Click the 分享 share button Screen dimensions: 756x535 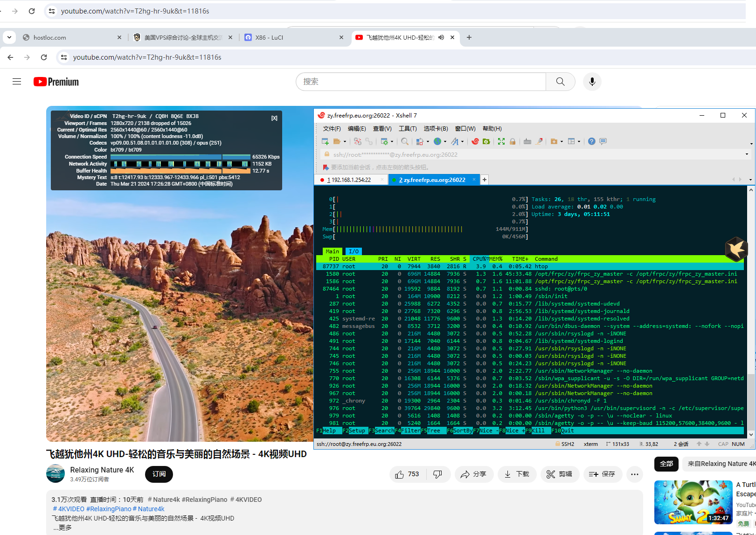pos(474,474)
